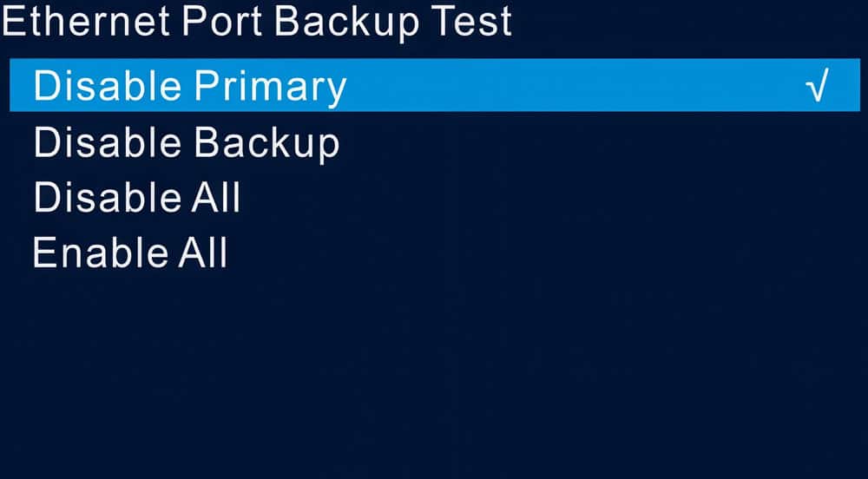The image size is (868, 479).
Task: Toggle the tick mark in highlighted row
Action: pyautogui.click(x=817, y=86)
